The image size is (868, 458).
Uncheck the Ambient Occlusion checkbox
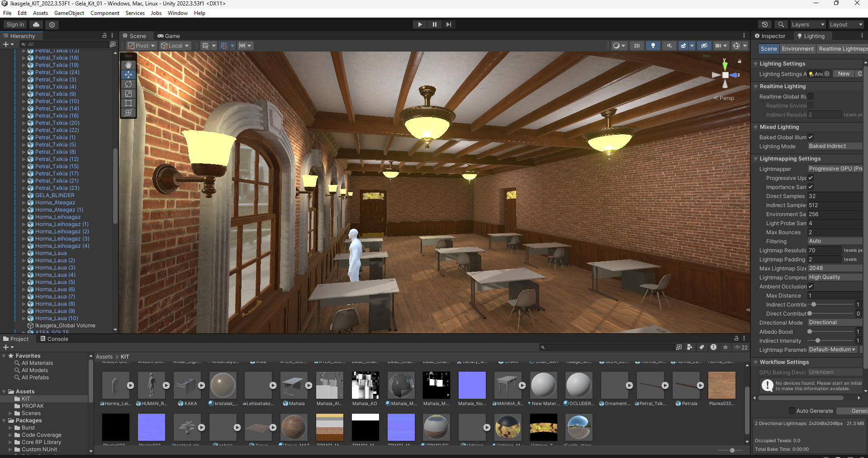click(x=811, y=286)
